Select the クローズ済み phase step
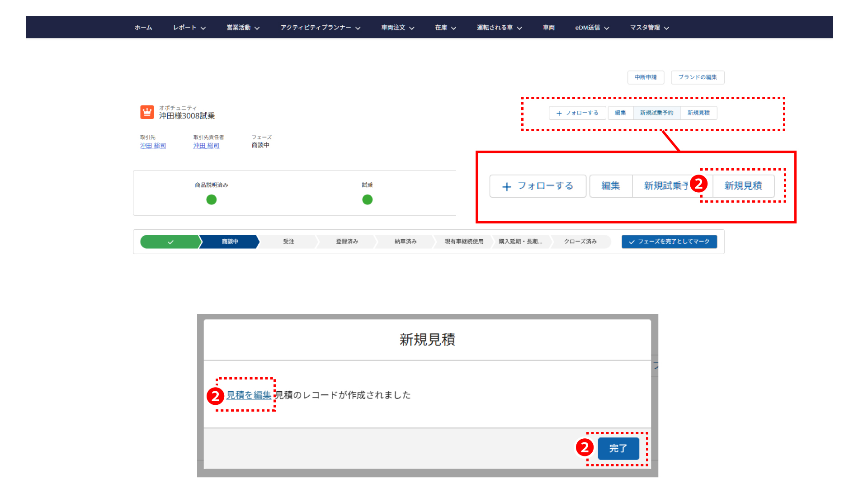 coord(580,242)
